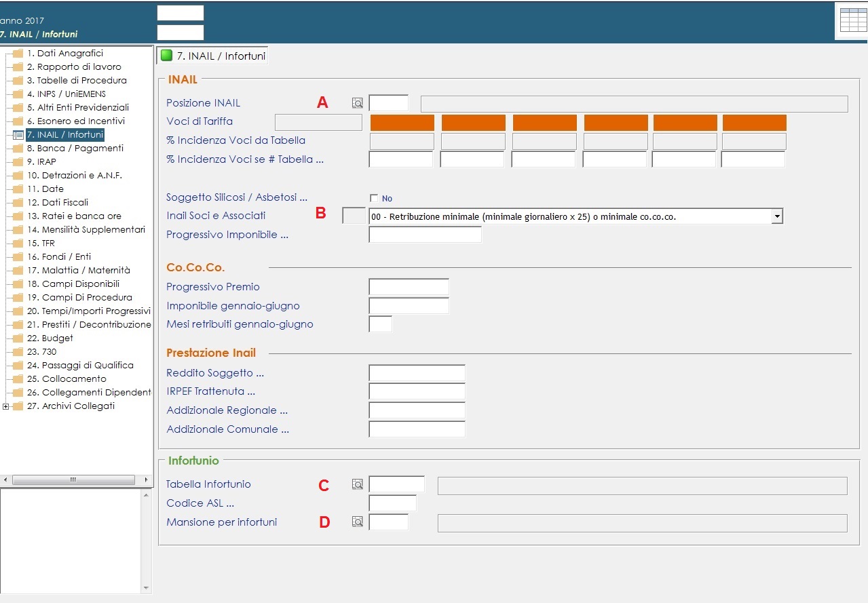Toggle the Soggetto Silicosi / Asbetosi checkbox
The height and width of the screenshot is (603, 868).
374,198
